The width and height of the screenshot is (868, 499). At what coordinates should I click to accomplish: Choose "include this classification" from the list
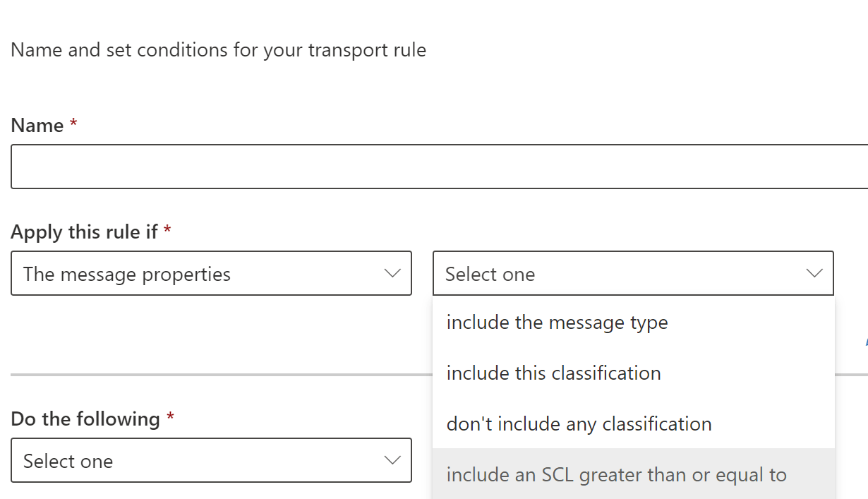tap(553, 373)
